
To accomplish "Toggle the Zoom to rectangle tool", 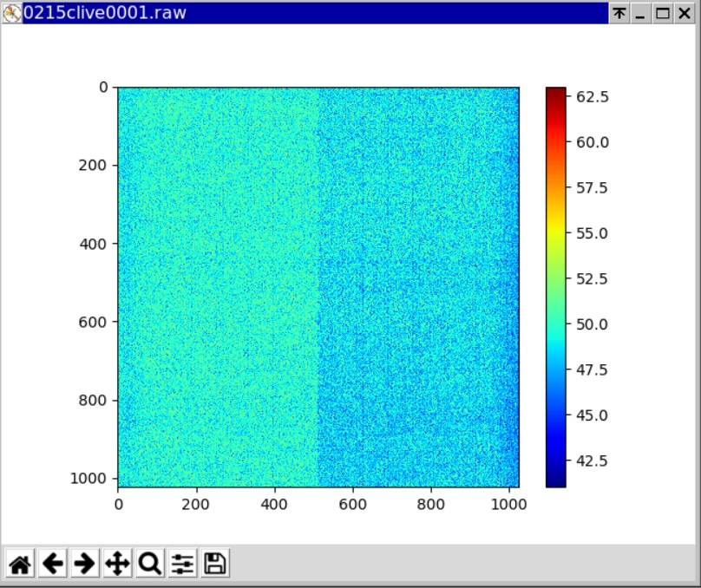I will (x=150, y=564).
